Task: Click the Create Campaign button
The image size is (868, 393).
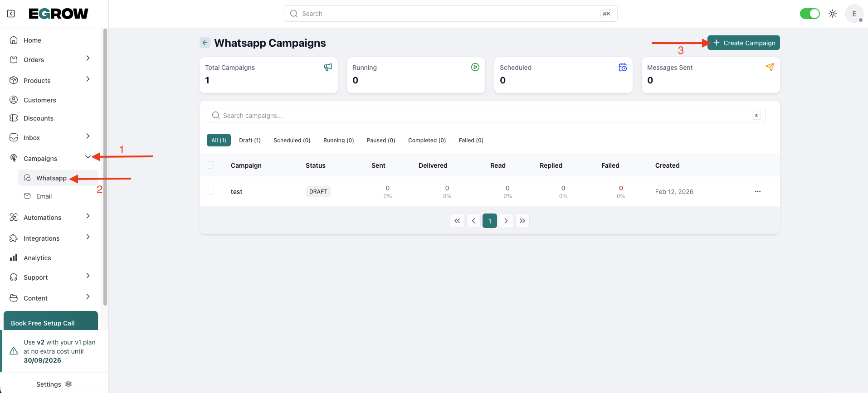Action: [743, 43]
